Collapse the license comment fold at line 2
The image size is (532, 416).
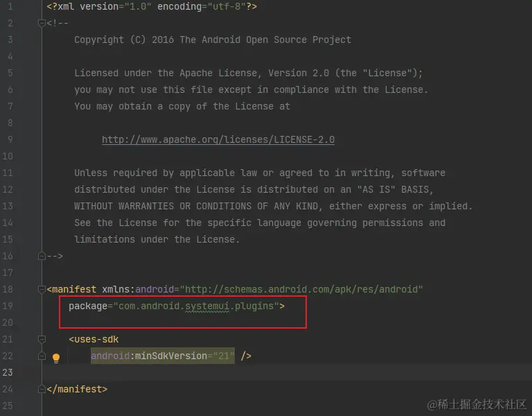pos(42,23)
